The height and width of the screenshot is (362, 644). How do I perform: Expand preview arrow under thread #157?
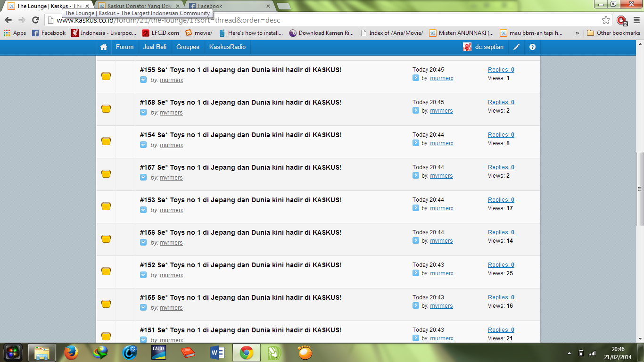pyautogui.click(x=143, y=177)
